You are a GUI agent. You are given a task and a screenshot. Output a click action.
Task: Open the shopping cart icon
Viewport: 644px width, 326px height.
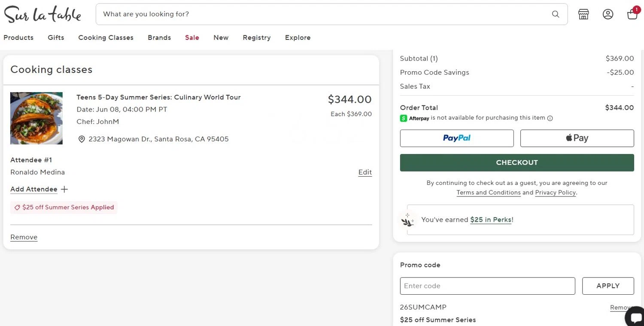(x=632, y=14)
